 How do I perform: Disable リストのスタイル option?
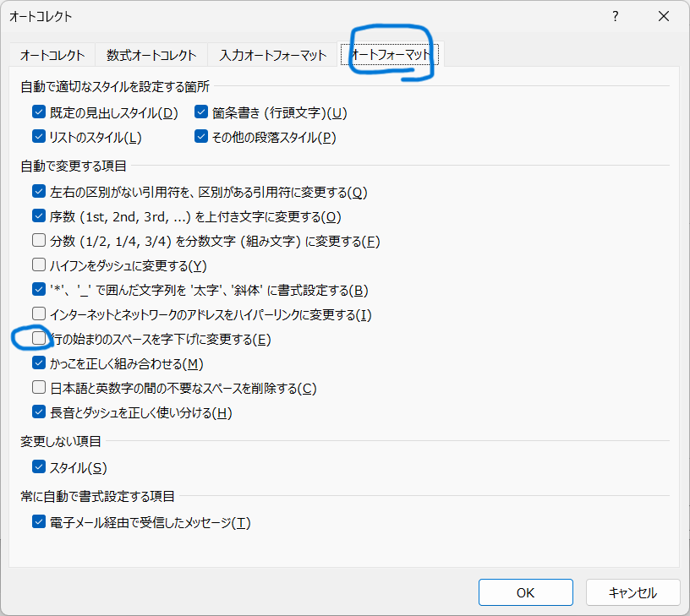(x=39, y=136)
